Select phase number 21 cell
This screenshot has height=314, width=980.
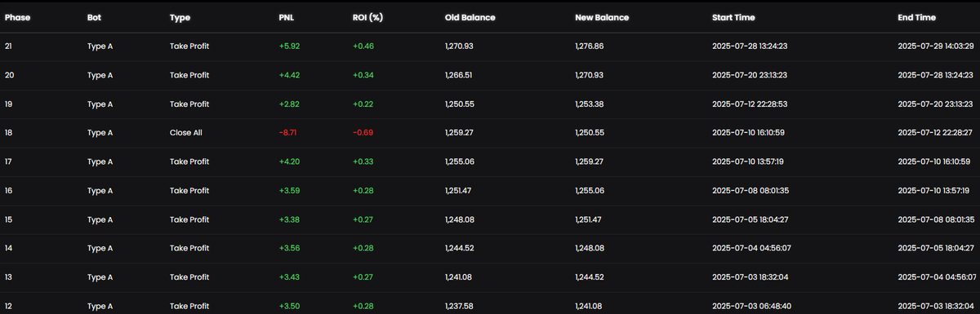coord(9,46)
